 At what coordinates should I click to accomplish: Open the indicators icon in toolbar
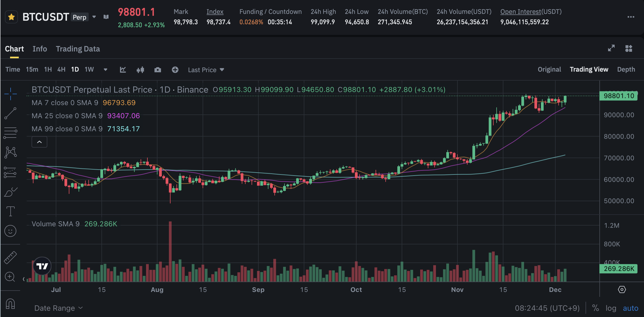pyautogui.click(x=123, y=70)
